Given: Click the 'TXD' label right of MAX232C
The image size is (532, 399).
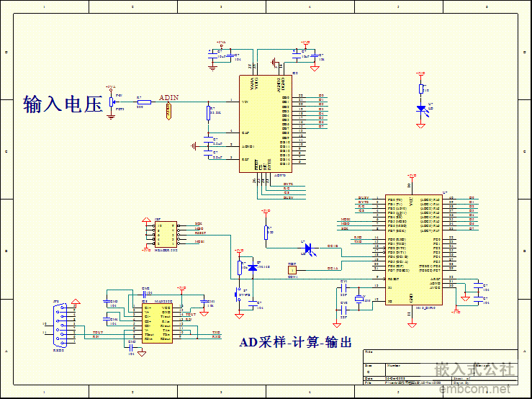Looking at the screenshot, I should [216, 333].
